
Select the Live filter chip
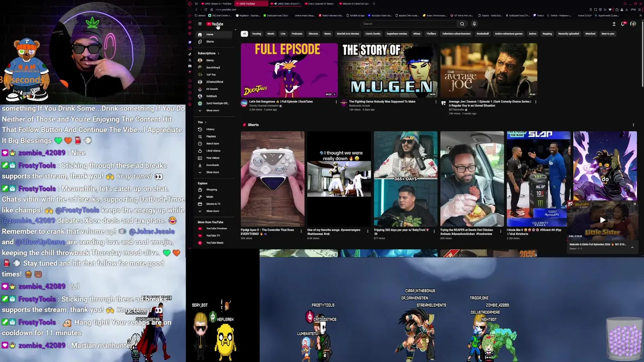tap(283, 34)
